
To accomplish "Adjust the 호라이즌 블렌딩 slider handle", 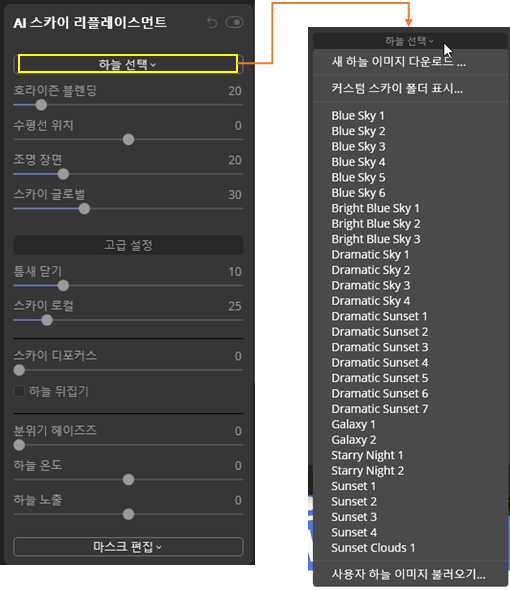I will coord(41,105).
